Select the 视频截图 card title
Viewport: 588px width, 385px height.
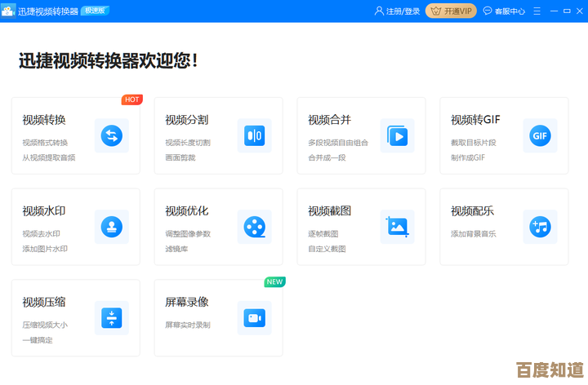[330, 210]
